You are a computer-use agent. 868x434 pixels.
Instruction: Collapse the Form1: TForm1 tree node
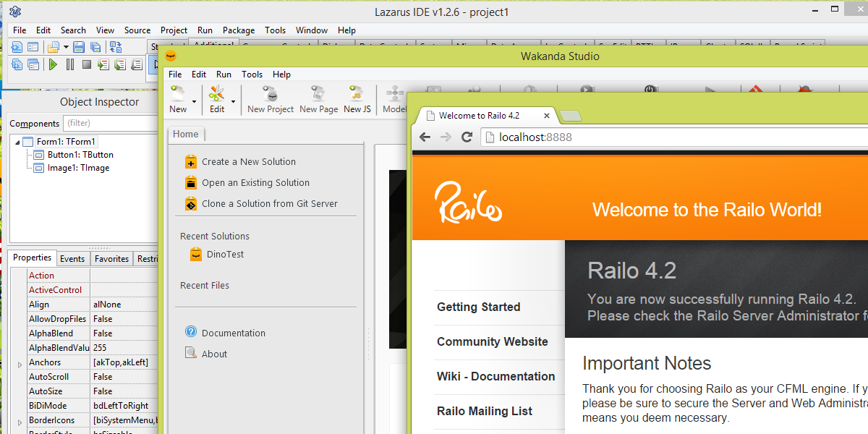coord(16,142)
